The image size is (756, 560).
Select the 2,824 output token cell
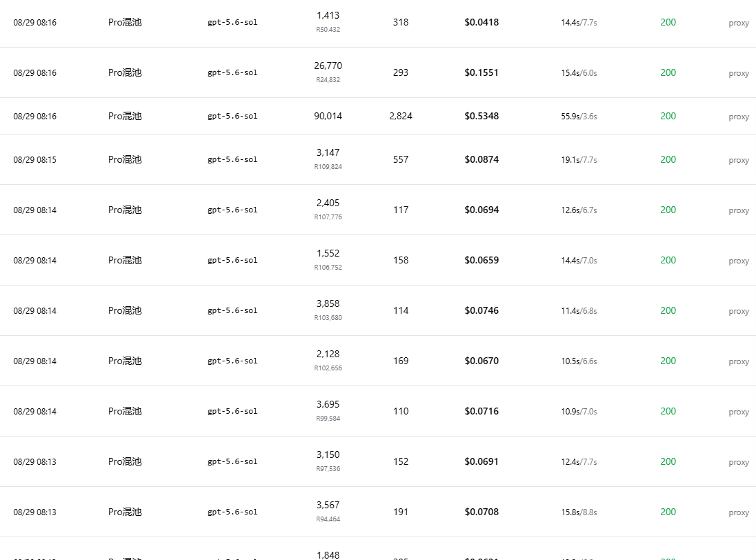click(401, 116)
